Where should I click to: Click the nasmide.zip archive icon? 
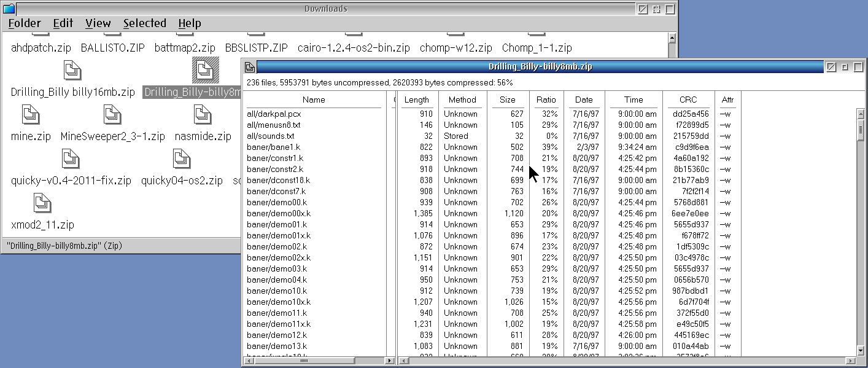203,115
